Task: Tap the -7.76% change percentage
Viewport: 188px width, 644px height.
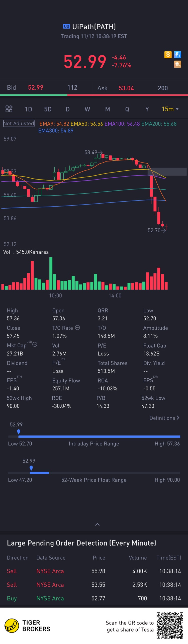Action: pos(121,65)
